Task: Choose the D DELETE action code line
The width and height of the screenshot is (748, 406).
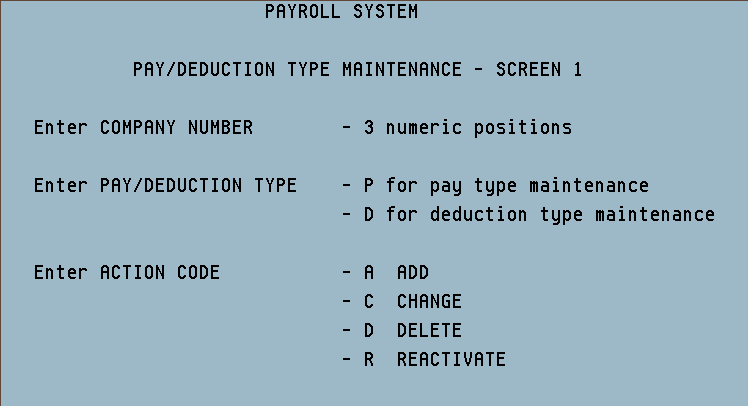Action: [402, 331]
